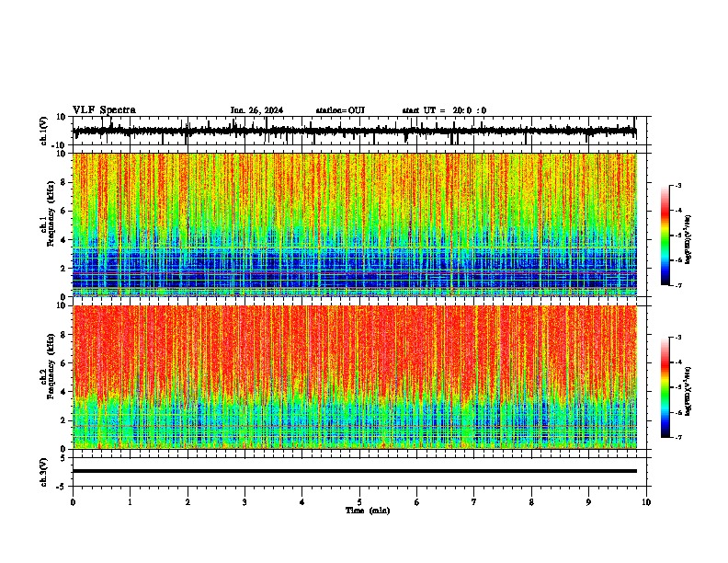Click the "Time (min)" x-axis label
728x563 pixels.
tap(368, 511)
